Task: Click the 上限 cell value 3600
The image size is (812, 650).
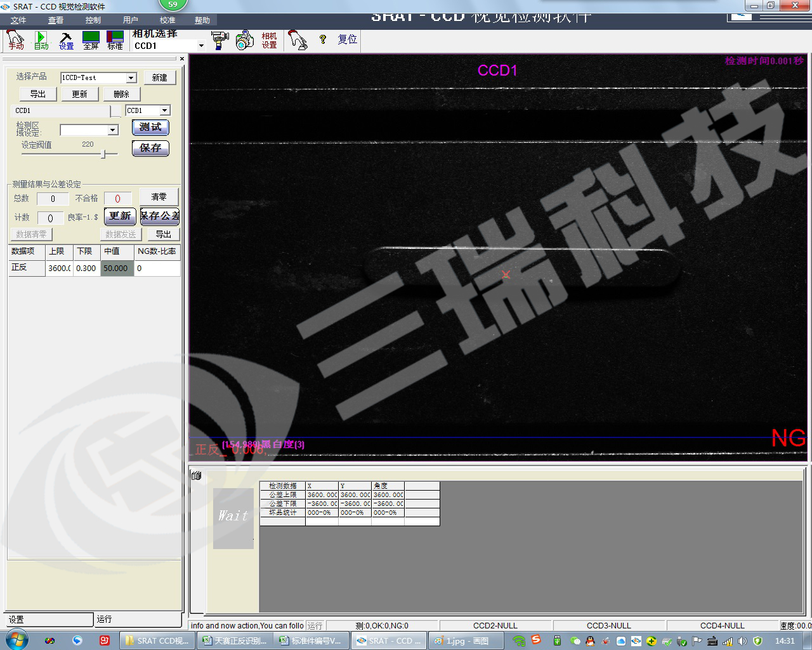Action: (x=59, y=269)
